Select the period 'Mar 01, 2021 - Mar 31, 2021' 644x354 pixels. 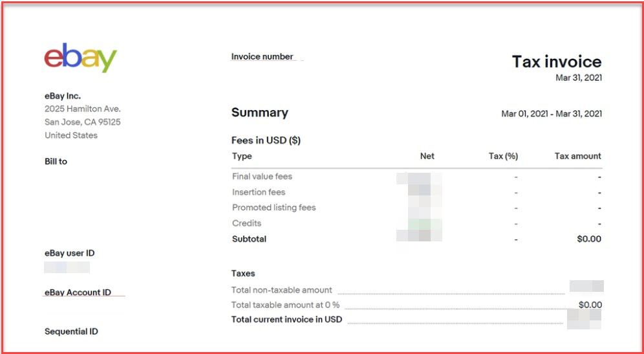(551, 114)
